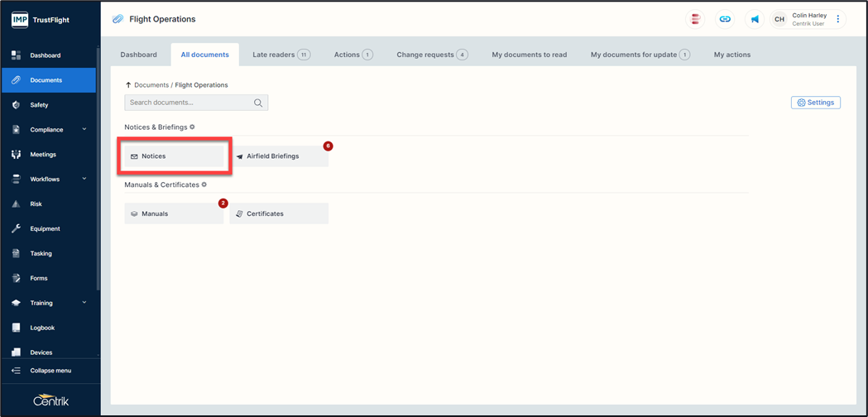The image size is (868, 417).
Task: Click the blue chain link icon in header
Action: (725, 19)
